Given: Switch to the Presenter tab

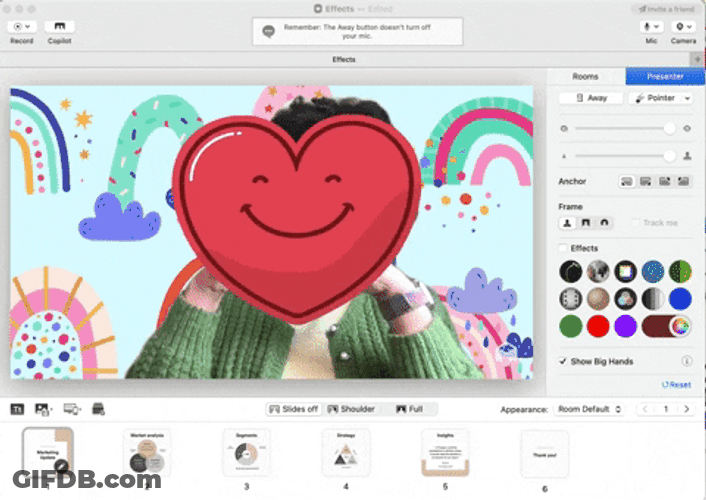Looking at the screenshot, I should 665,77.
